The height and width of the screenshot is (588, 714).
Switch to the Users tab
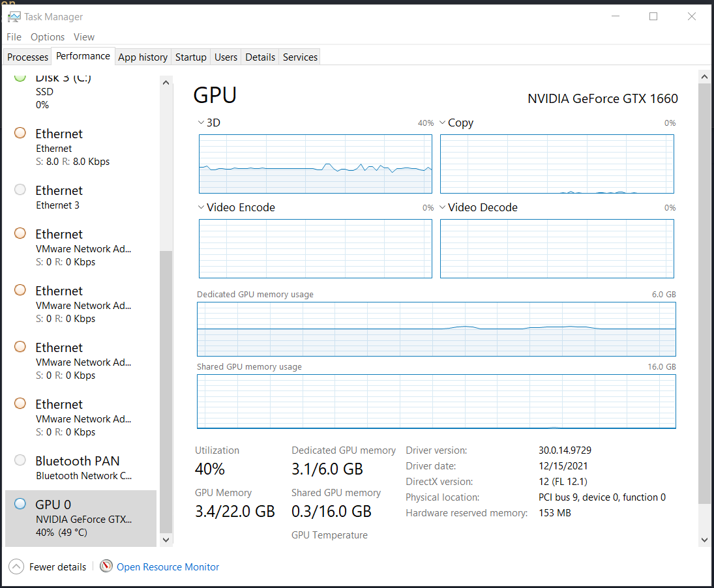tap(226, 57)
